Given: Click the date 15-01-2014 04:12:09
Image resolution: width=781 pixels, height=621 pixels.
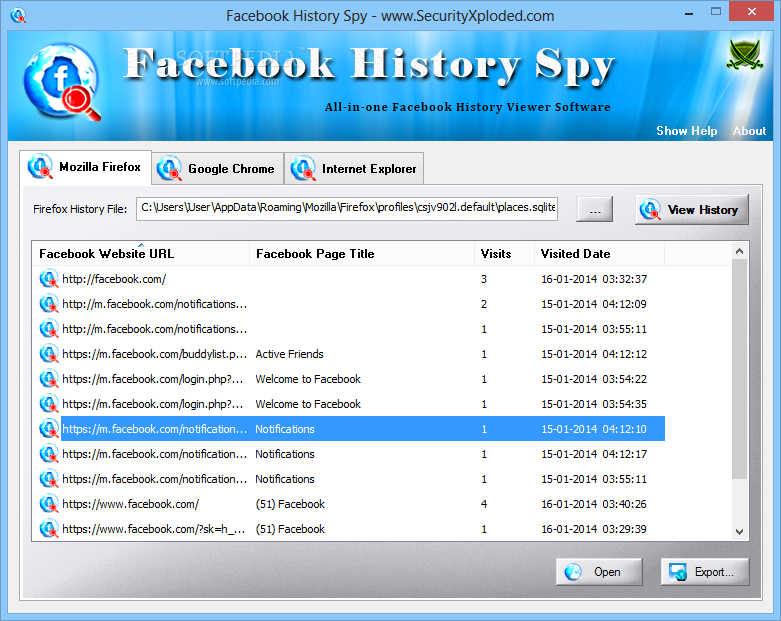Looking at the screenshot, I should coord(594,304).
